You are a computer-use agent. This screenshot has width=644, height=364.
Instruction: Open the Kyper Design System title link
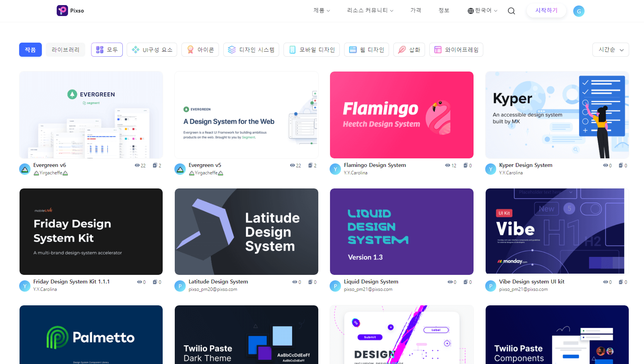(x=526, y=165)
